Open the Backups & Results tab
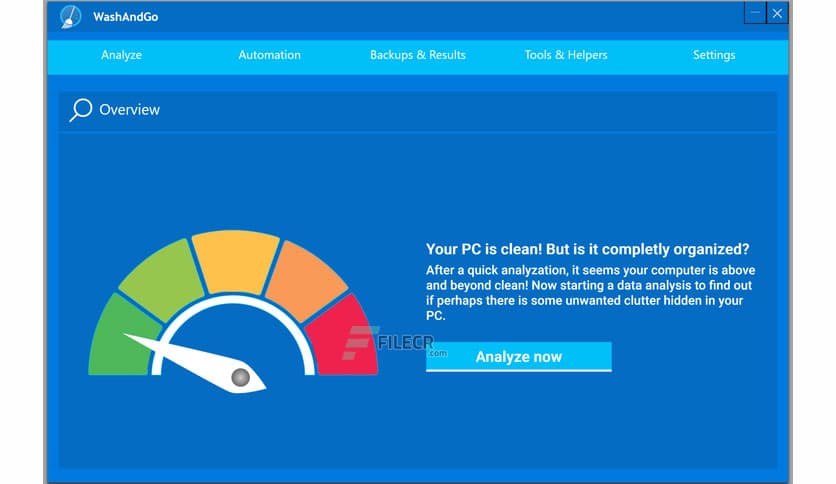The image size is (836, 484). pos(418,55)
